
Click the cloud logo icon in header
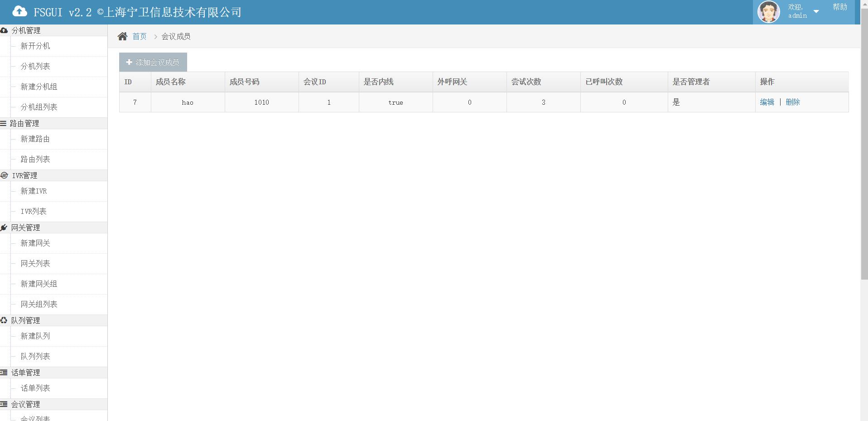coord(19,11)
